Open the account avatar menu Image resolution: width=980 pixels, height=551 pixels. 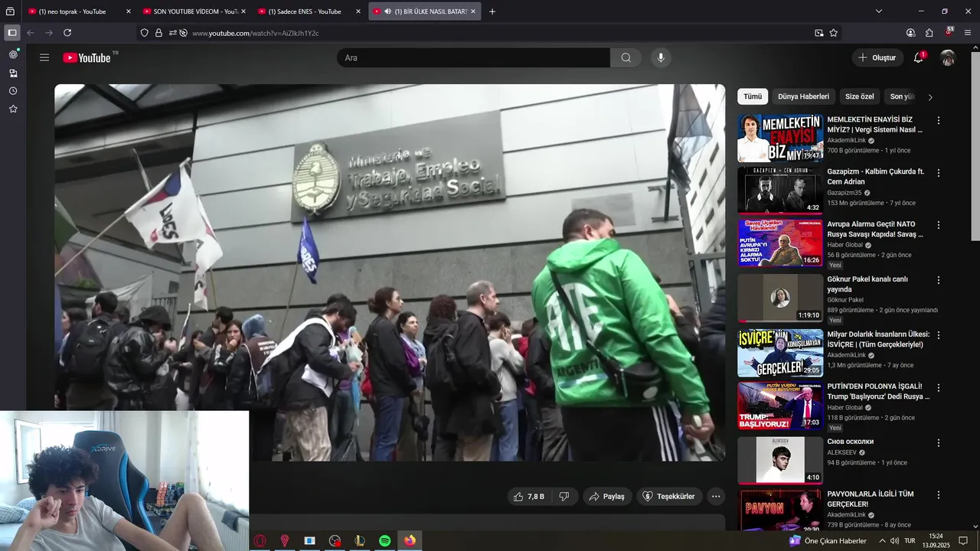[948, 57]
